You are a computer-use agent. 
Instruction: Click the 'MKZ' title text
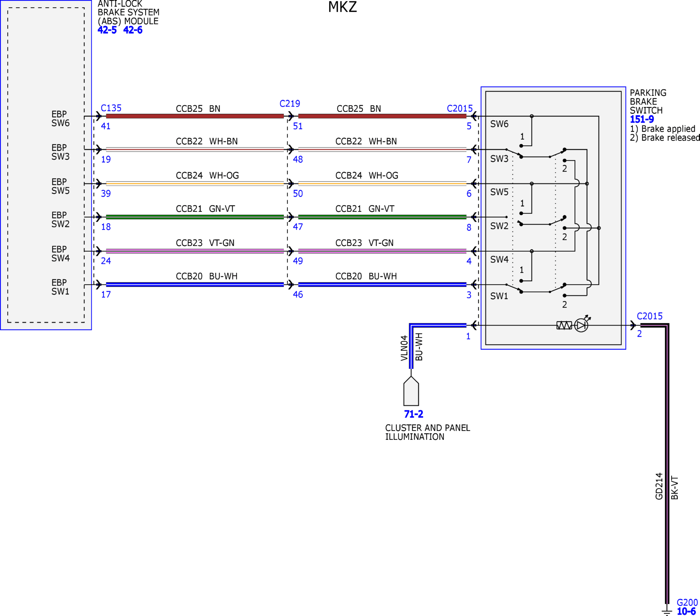coord(342,7)
